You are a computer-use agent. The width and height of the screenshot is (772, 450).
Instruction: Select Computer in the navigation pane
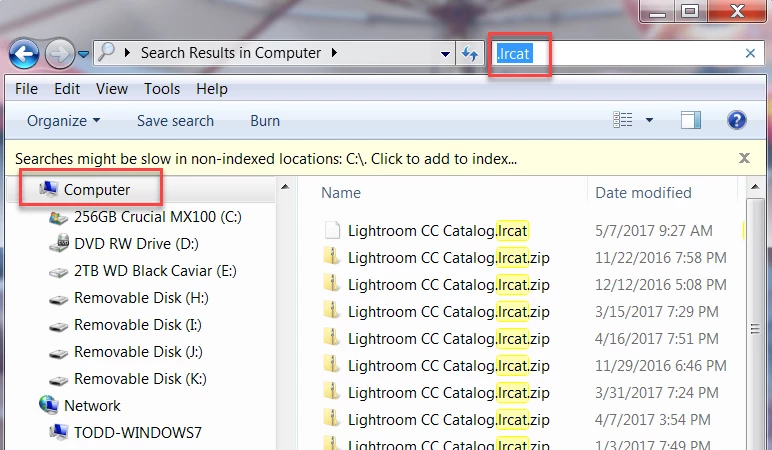[96, 190]
